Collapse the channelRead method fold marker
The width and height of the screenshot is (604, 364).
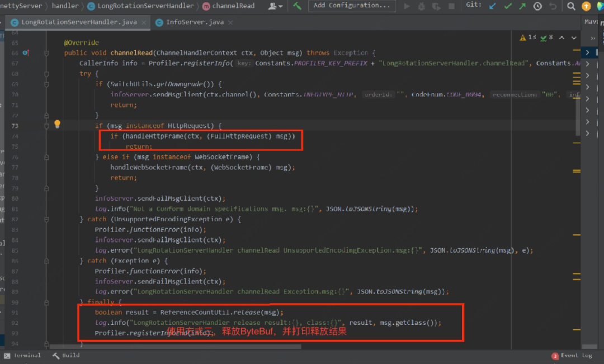(46, 53)
